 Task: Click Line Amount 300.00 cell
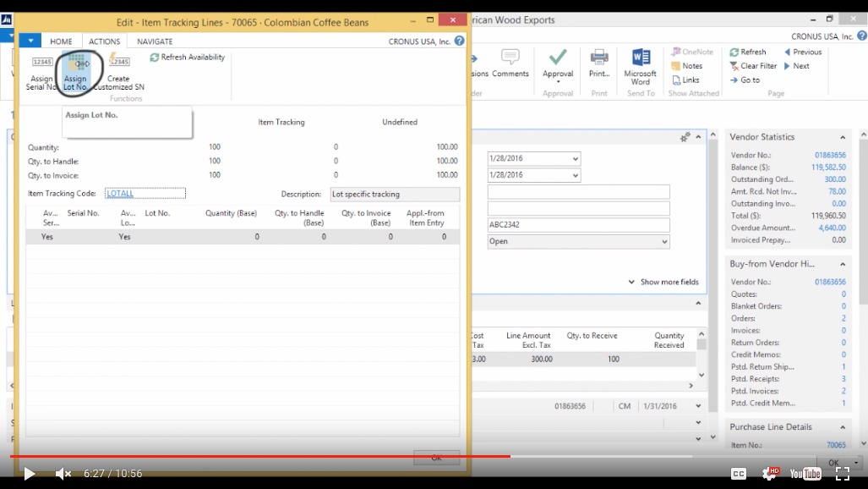(x=542, y=359)
